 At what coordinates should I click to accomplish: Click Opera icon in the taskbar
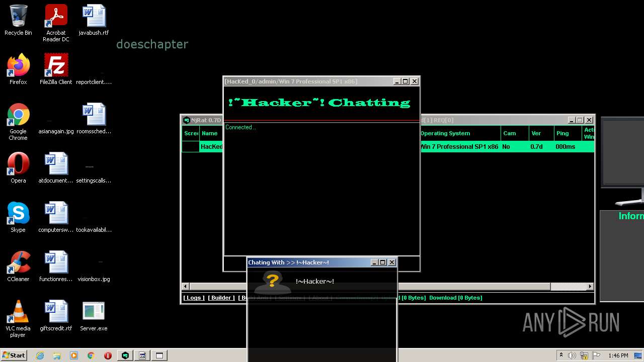(108, 355)
